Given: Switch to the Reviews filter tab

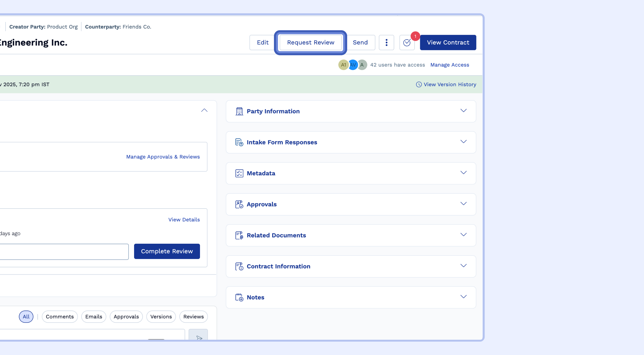Looking at the screenshot, I should (x=193, y=317).
